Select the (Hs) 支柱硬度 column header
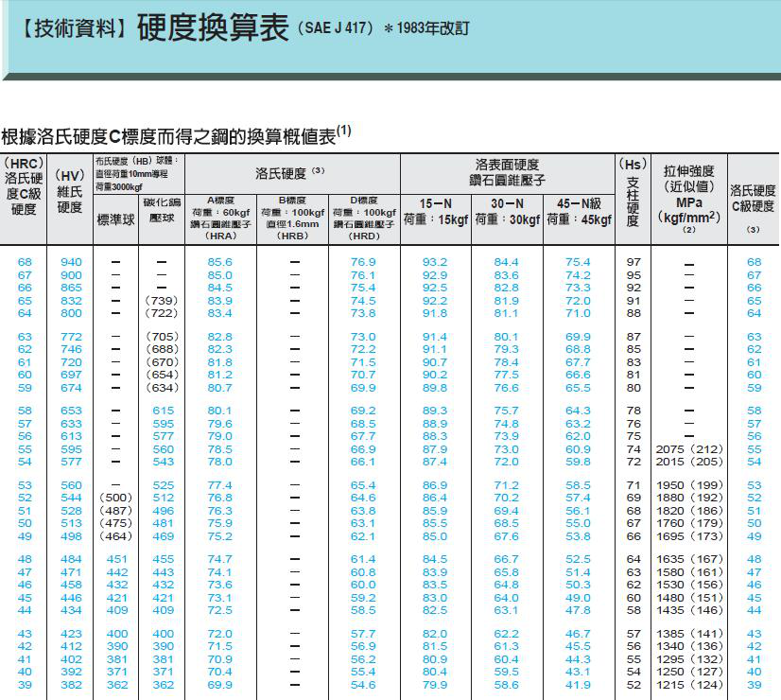Viewport: 781px width, 700px height. tap(633, 192)
